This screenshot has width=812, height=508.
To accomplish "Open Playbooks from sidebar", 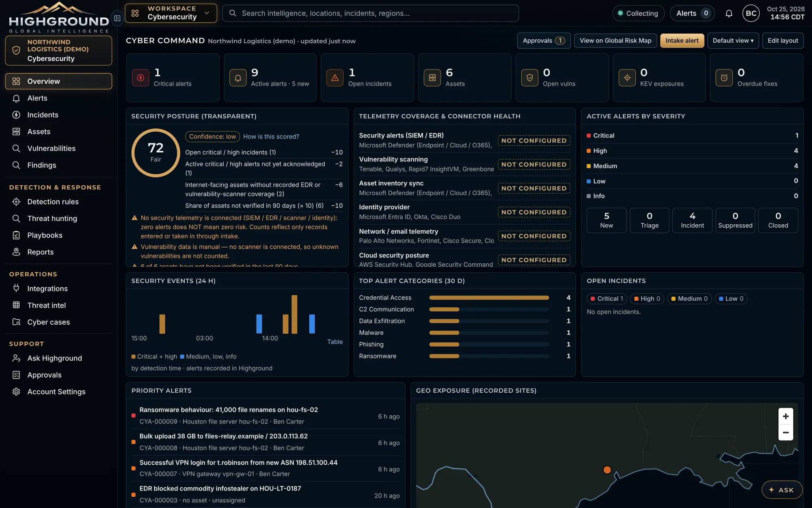I will (x=58, y=235).
